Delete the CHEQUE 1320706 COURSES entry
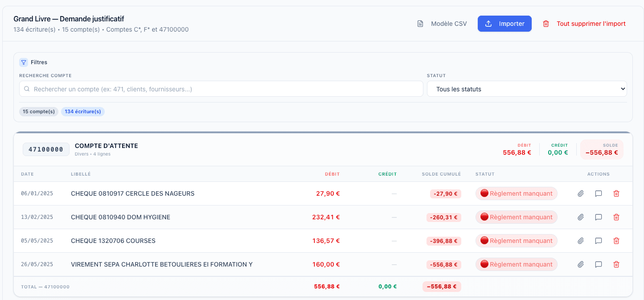 (x=616, y=241)
